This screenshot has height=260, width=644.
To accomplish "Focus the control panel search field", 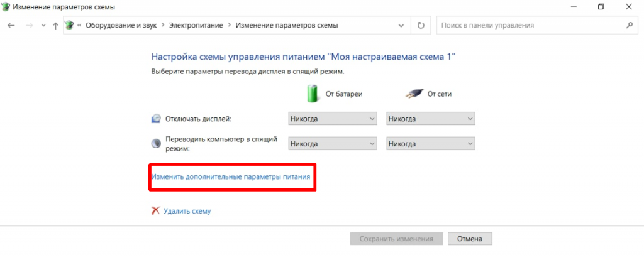I will [528, 26].
